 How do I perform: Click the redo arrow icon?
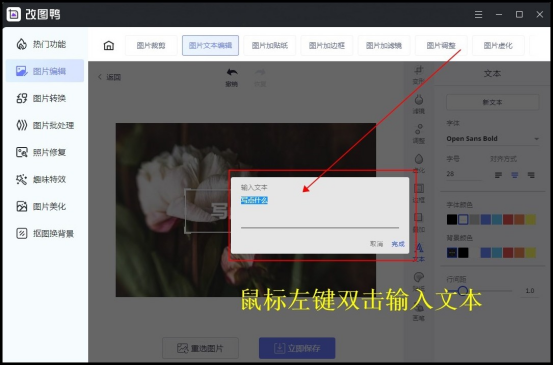(260, 72)
